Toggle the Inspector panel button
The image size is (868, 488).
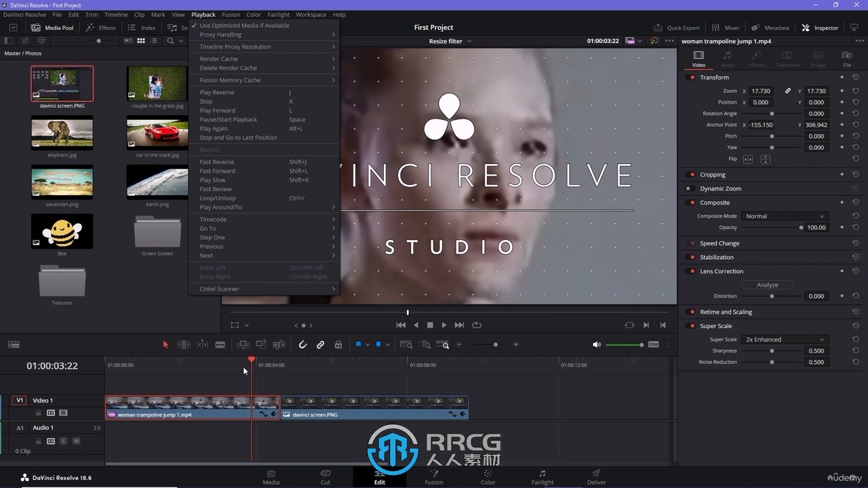tap(820, 28)
